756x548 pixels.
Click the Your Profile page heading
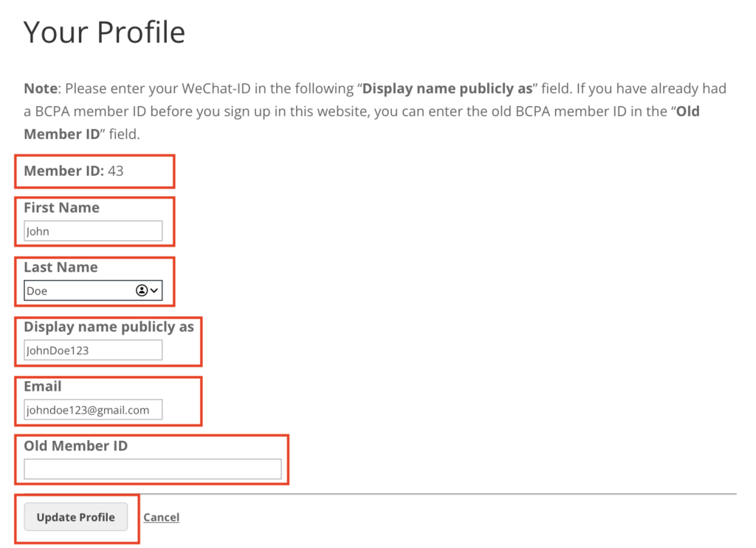[104, 32]
